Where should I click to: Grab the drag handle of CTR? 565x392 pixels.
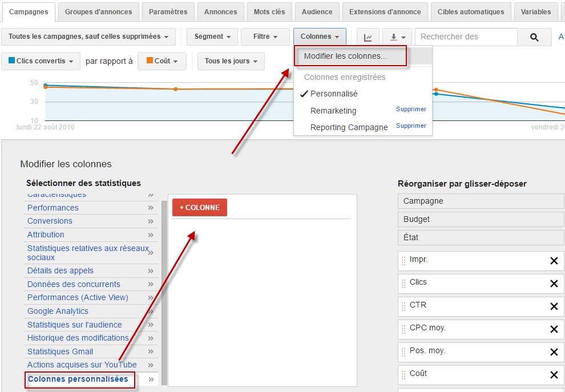point(403,306)
